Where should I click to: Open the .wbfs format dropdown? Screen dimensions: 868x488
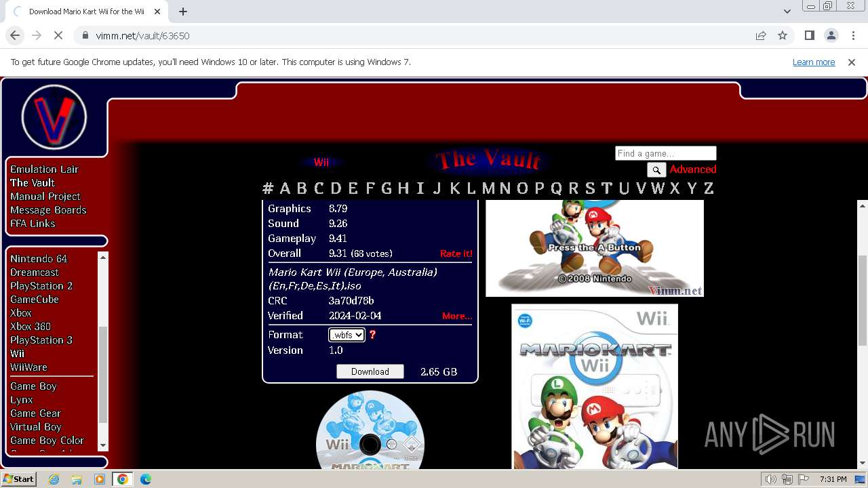point(347,335)
